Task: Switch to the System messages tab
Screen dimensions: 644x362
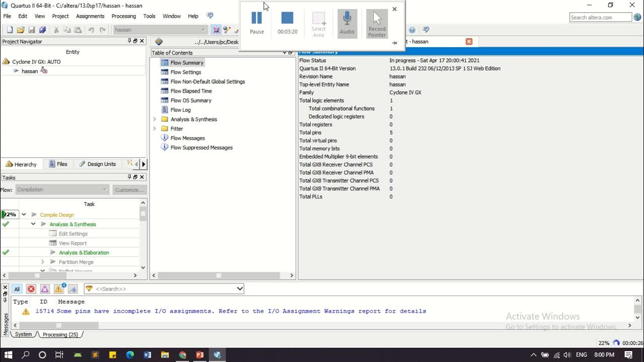Action: coord(23,334)
